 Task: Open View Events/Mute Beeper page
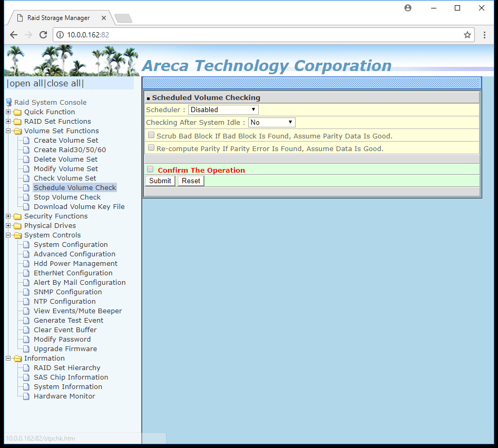[78, 311]
